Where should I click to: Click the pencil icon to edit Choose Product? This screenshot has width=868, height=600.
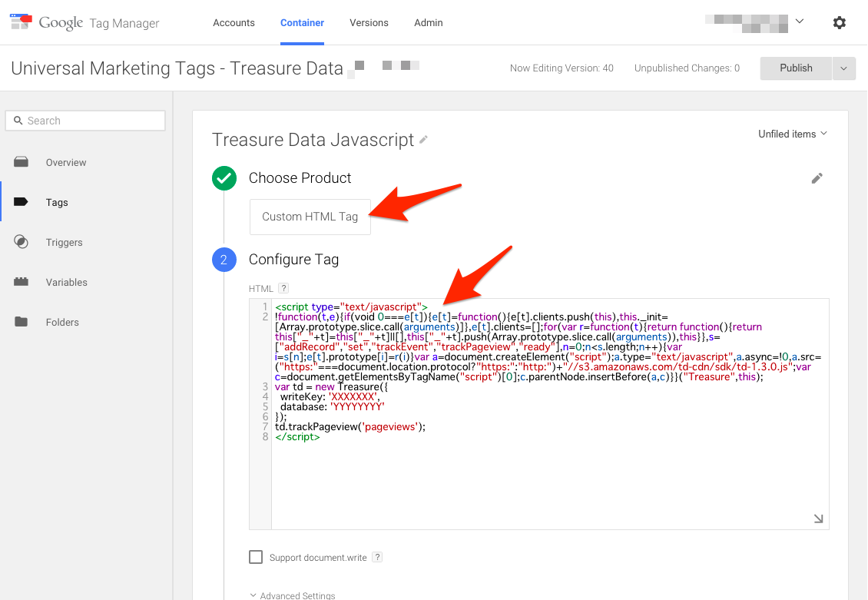[x=817, y=178]
